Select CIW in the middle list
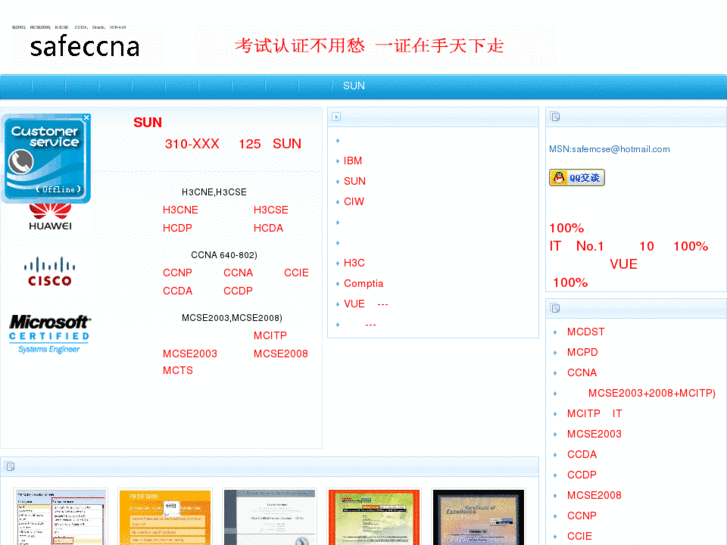This screenshot has height=545, width=727. [354, 202]
